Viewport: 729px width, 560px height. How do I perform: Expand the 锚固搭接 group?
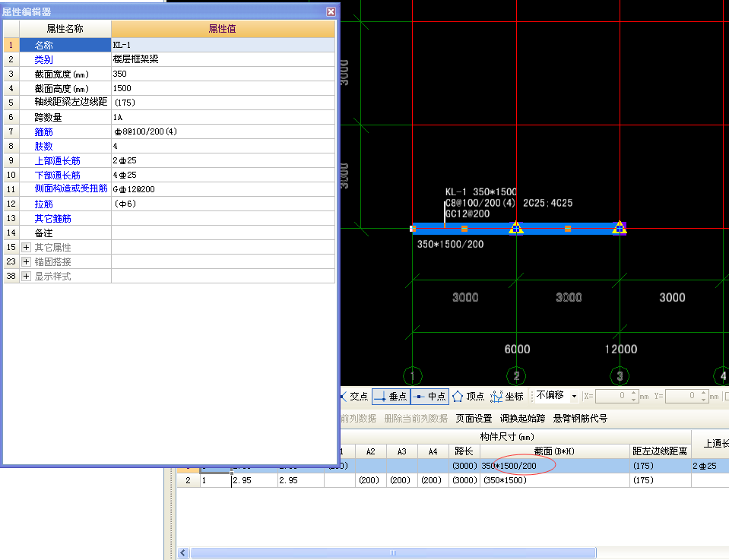tap(26, 261)
